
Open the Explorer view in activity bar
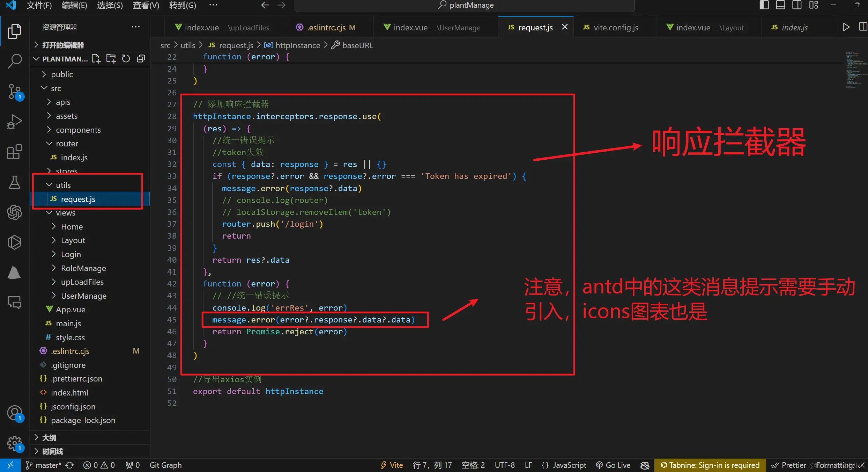[14, 31]
